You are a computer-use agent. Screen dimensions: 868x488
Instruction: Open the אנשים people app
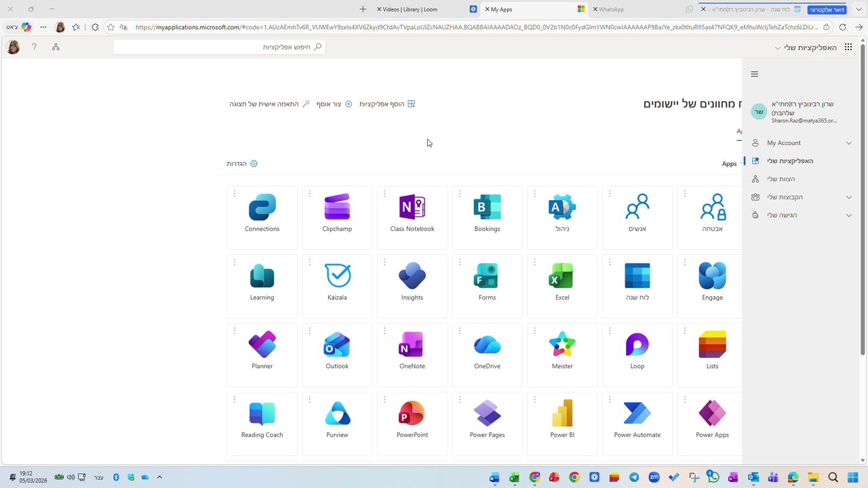637,218
